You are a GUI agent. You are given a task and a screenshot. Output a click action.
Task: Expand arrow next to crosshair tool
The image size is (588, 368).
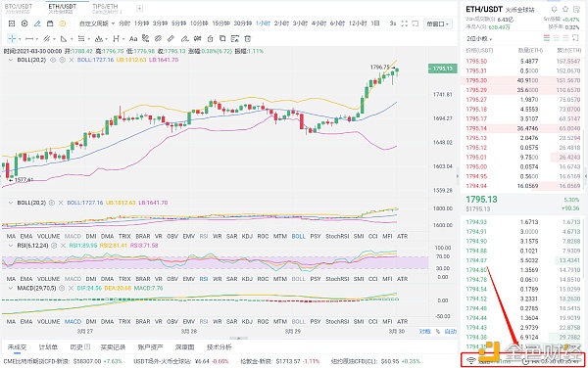point(20,39)
